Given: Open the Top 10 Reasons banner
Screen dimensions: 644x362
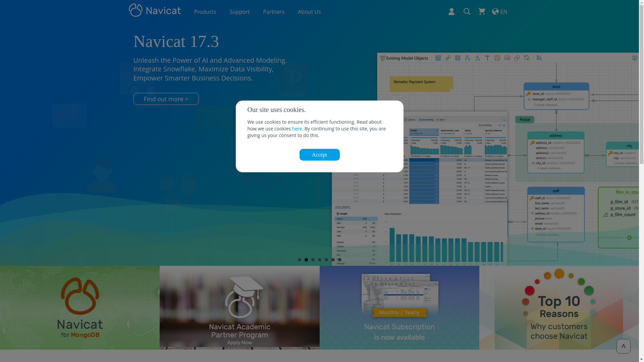Looking at the screenshot, I should pos(559,308).
